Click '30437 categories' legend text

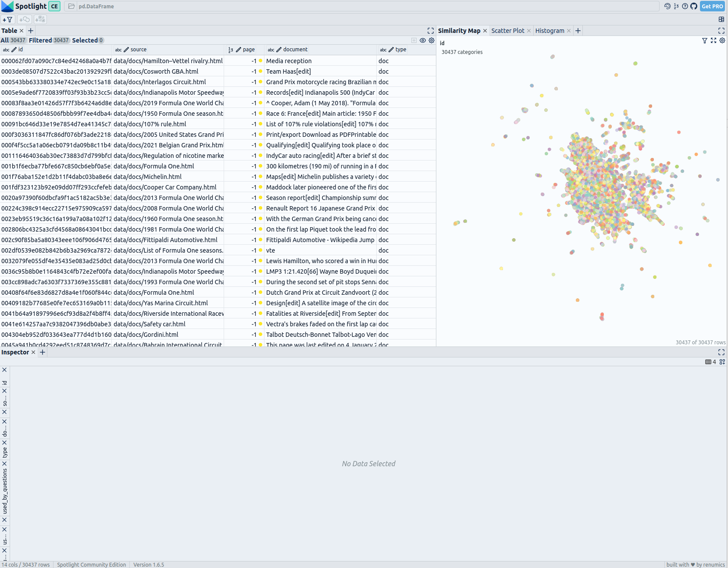pos(462,52)
